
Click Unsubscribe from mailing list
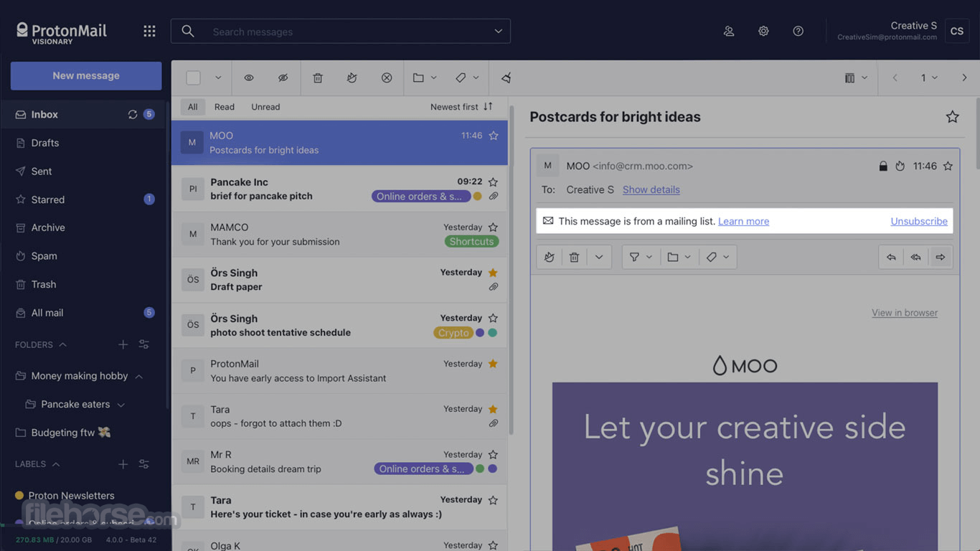pyautogui.click(x=919, y=221)
